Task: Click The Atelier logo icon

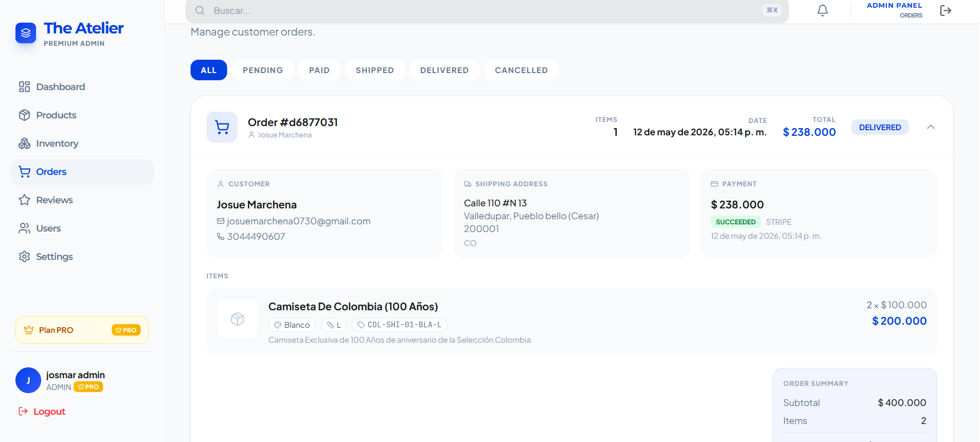Action: (x=26, y=33)
